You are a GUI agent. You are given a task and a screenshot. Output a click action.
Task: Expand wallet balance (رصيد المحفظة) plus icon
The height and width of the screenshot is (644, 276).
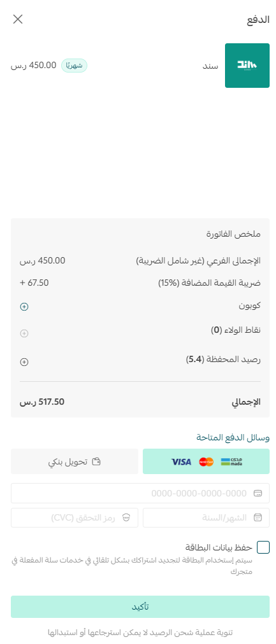pos(24,362)
